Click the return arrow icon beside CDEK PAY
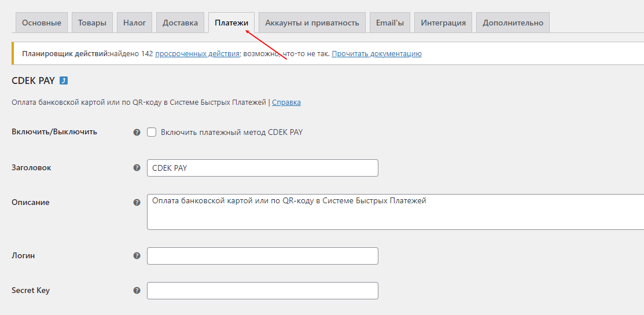644x315 pixels. [64, 80]
